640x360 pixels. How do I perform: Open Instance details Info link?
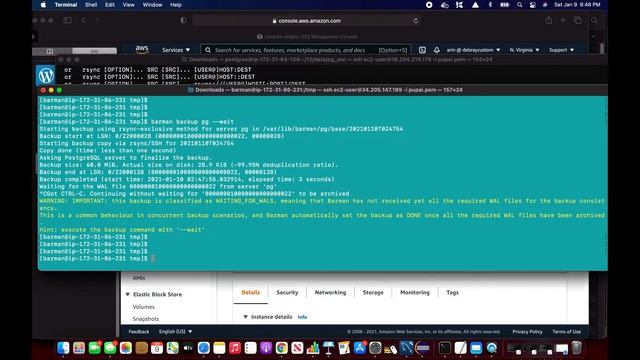(302, 317)
